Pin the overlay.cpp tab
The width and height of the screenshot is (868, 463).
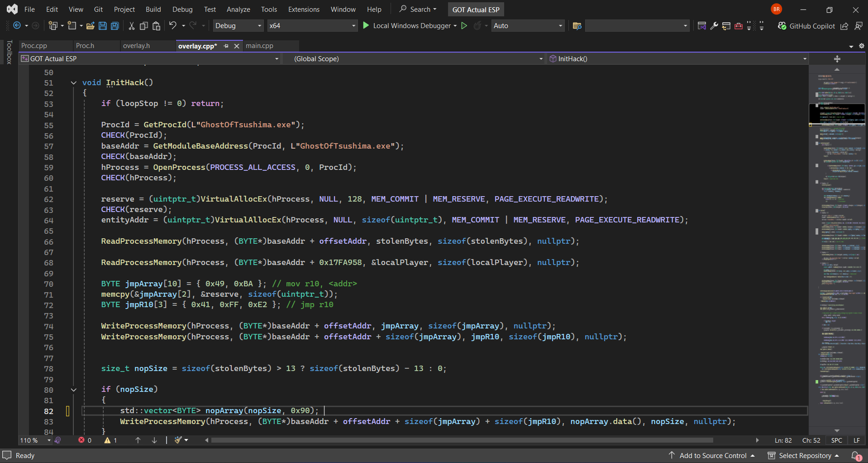tap(226, 46)
